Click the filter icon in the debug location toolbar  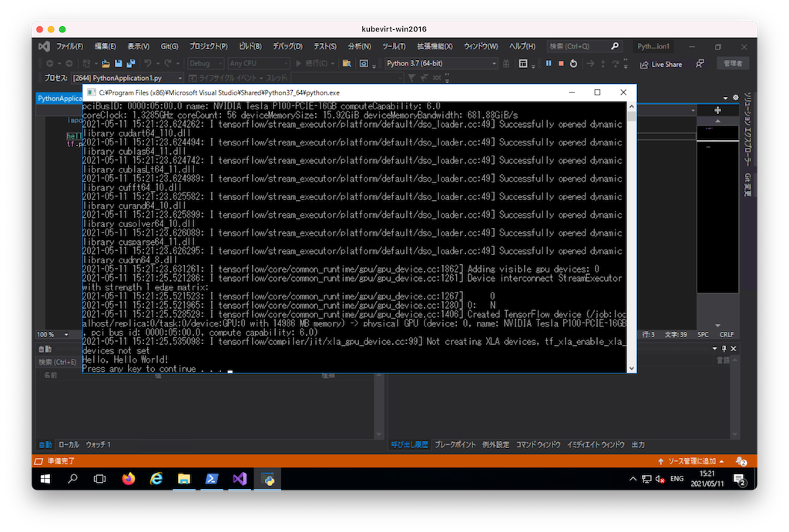click(x=411, y=78)
